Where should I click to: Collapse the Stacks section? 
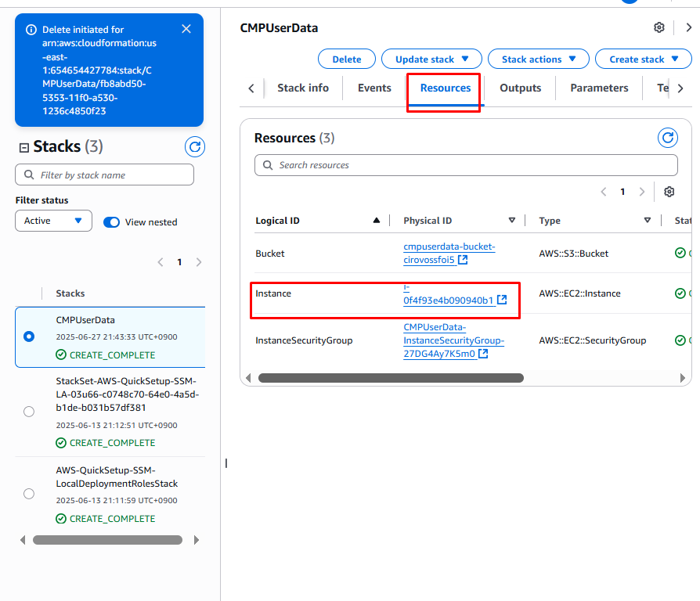point(24,147)
